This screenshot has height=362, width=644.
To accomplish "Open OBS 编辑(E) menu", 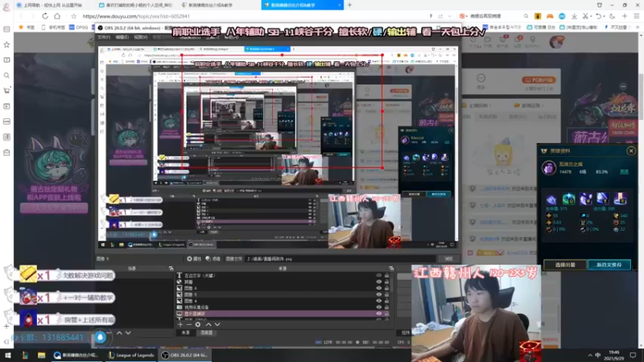I will coord(122,37).
